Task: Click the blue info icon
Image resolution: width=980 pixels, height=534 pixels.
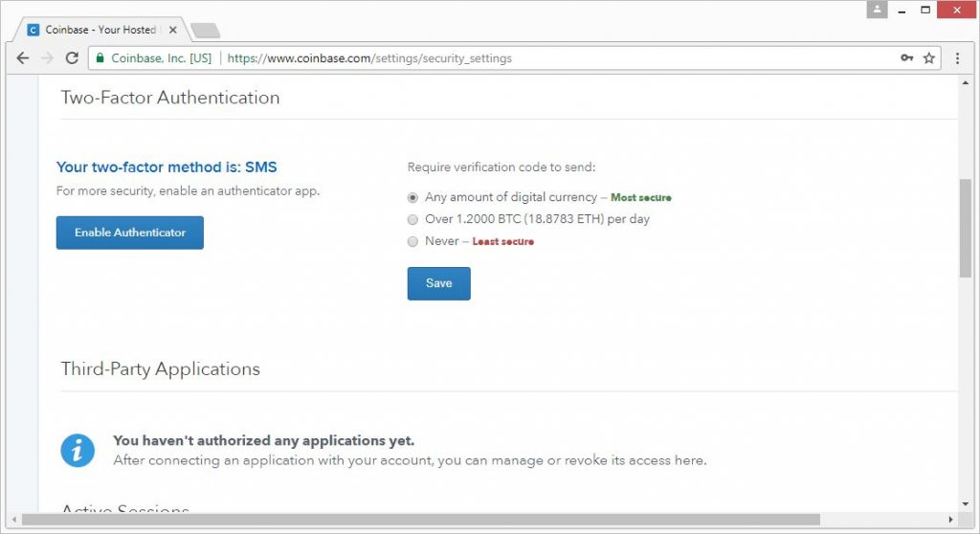Action: [x=78, y=450]
